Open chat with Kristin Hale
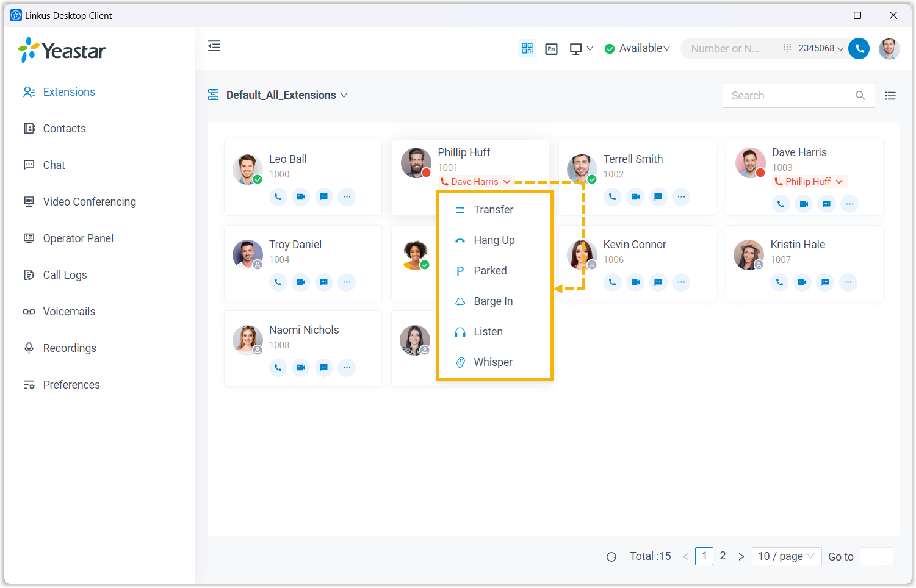The image size is (916, 588). coord(825,282)
